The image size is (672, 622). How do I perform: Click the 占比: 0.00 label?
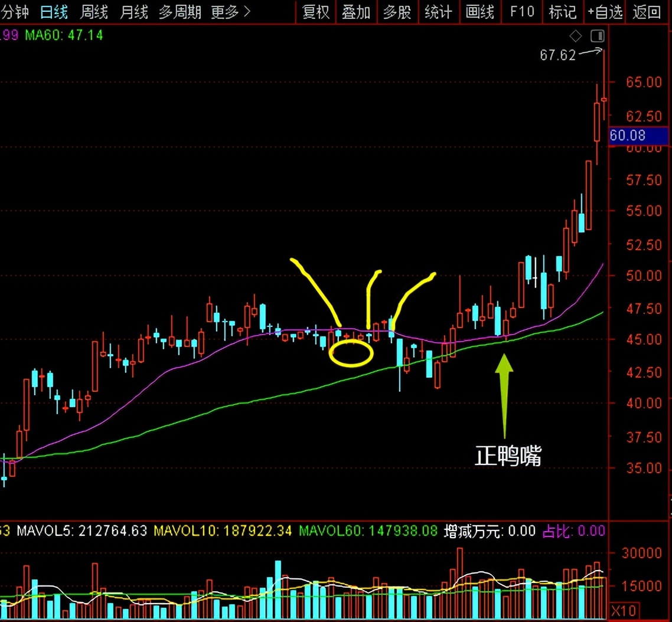pyautogui.click(x=574, y=531)
